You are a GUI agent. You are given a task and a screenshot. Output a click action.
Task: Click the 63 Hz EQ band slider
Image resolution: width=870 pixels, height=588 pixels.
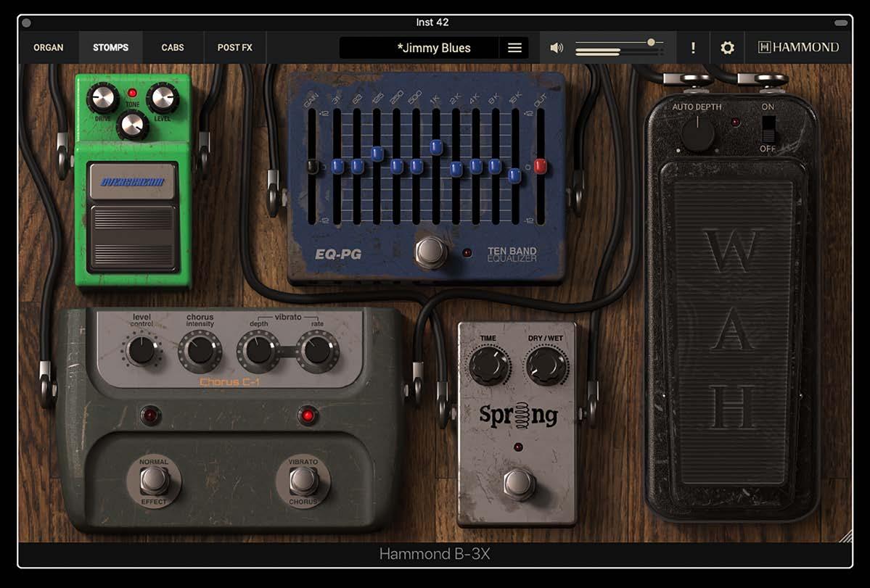pyautogui.click(x=357, y=166)
